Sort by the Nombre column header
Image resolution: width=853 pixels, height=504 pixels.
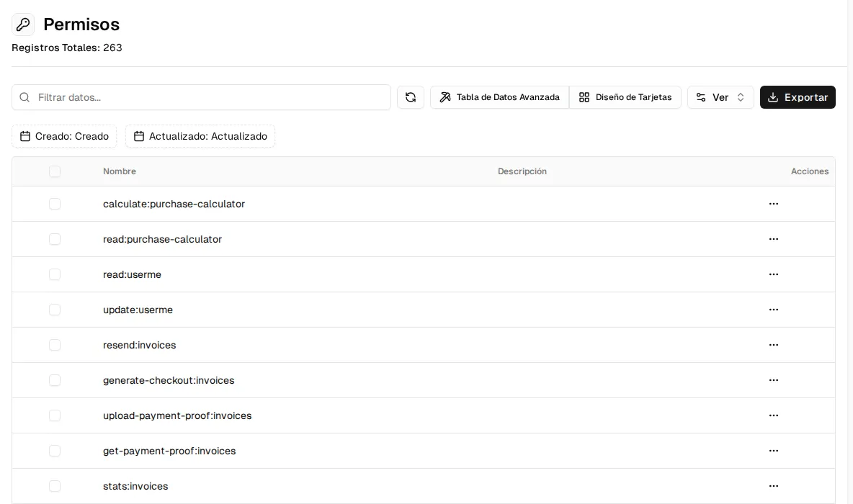coord(120,171)
